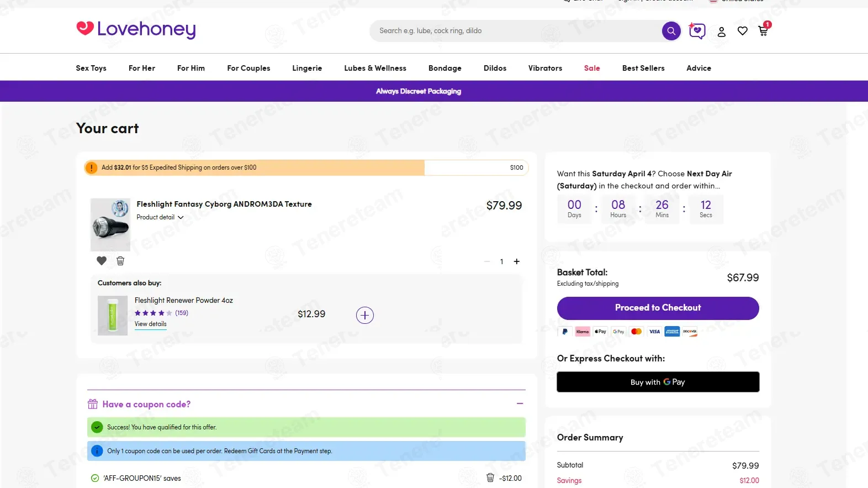Click the 'Order Summary' heading
The width and height of the screenshot is (868, 488).
point(590,437)
